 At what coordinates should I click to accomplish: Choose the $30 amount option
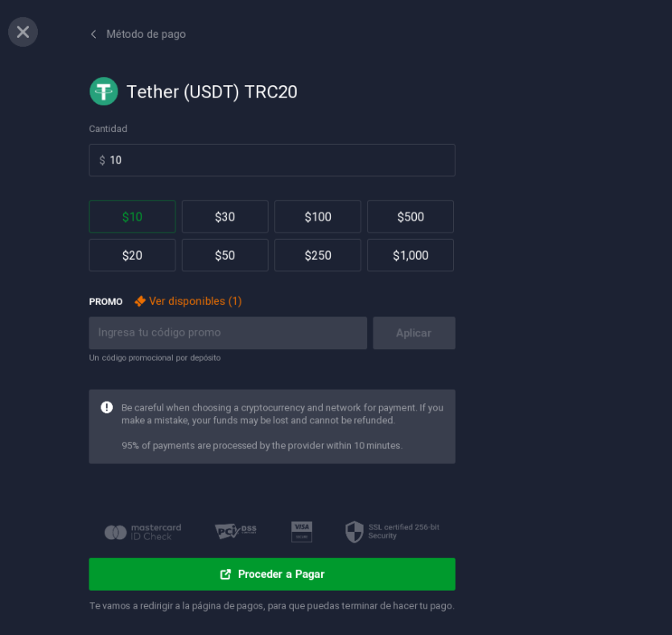pos(225,216)
